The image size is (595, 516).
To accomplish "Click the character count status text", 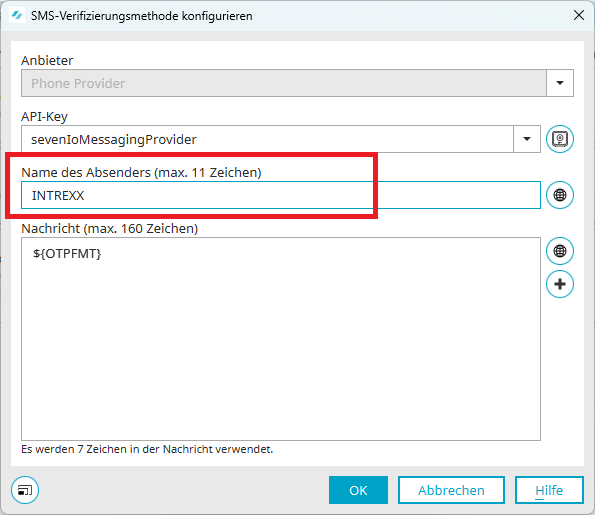I will tap(147, 449).
